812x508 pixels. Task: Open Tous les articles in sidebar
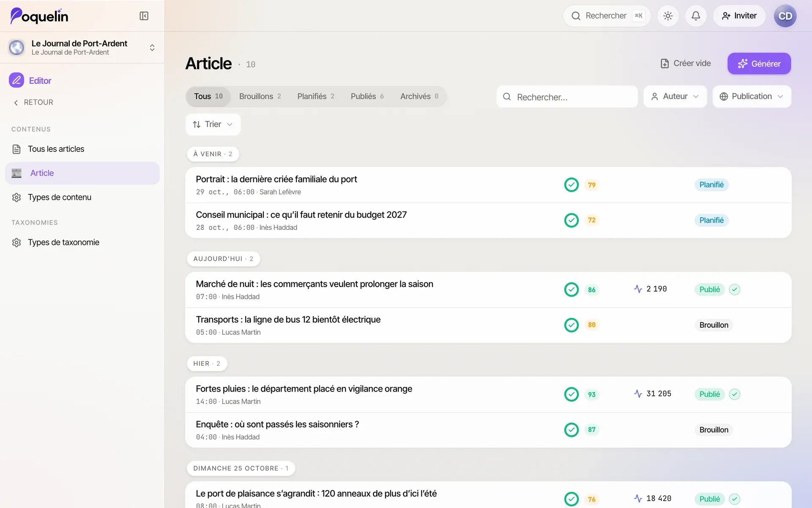(82, 149)
